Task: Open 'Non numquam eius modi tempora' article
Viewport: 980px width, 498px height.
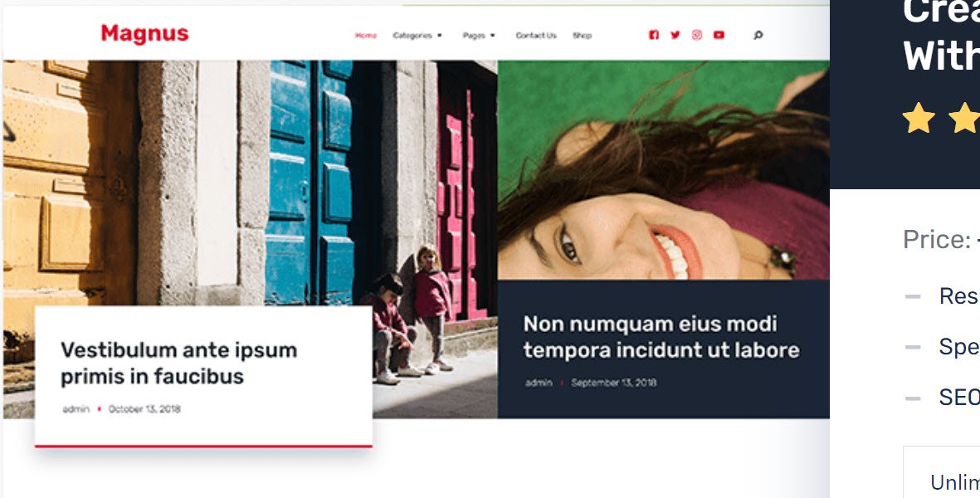Action: click(x=661, y=337)
